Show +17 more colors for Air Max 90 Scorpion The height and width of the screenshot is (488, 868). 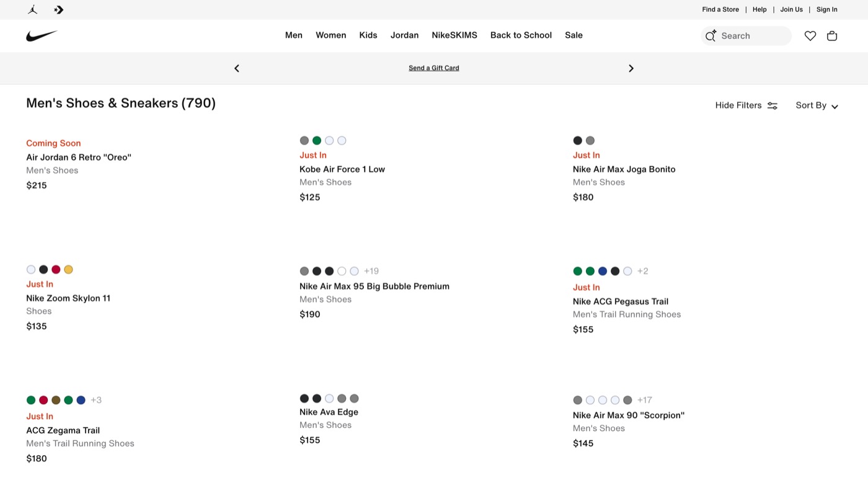[645, 400]
